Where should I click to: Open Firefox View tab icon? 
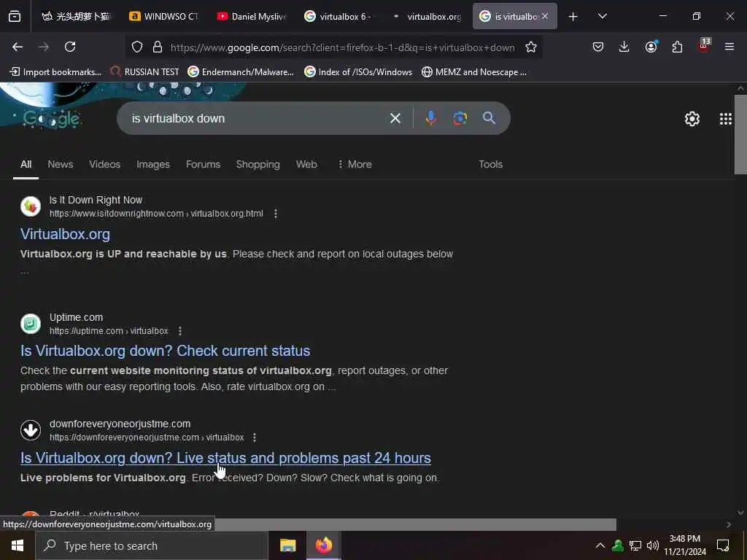pyautogui.click(x=15, y=17)
